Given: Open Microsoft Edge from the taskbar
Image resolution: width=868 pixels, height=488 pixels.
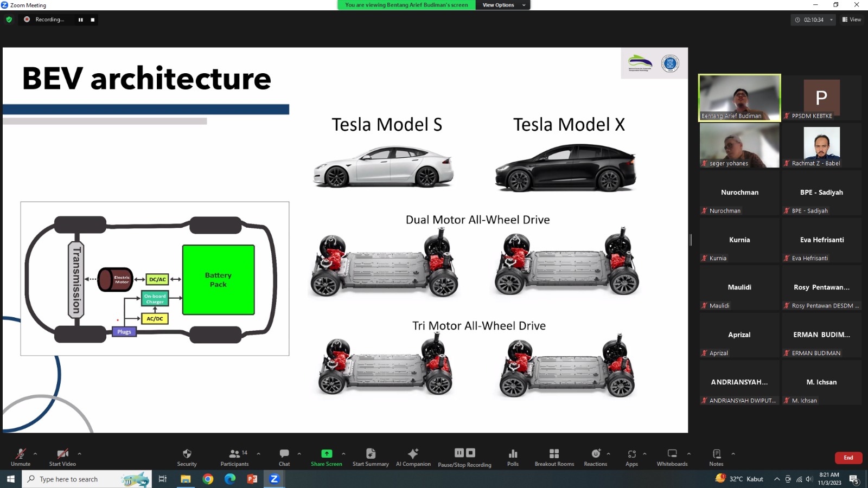Looking at the screenshot, I should coord(230,479).
